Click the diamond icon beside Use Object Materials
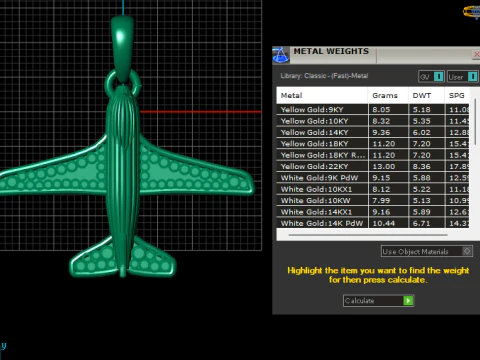480x360 pixels. (x=467, y=251)
